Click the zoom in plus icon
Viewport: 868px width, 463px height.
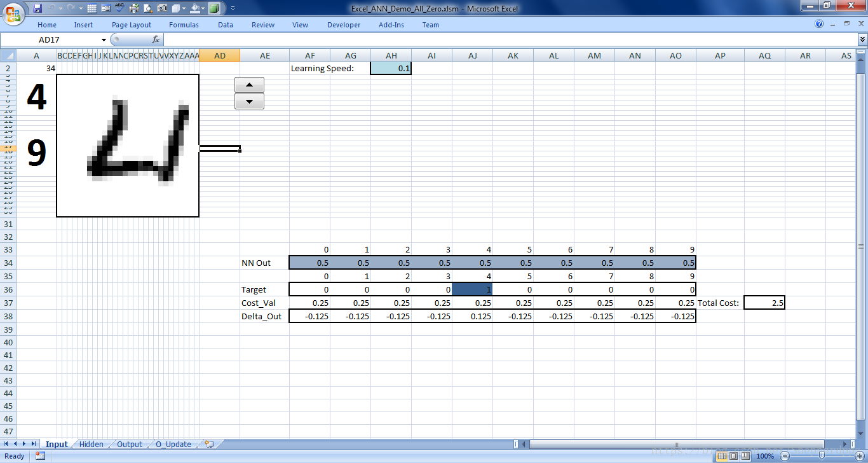[x=860, y=456]
